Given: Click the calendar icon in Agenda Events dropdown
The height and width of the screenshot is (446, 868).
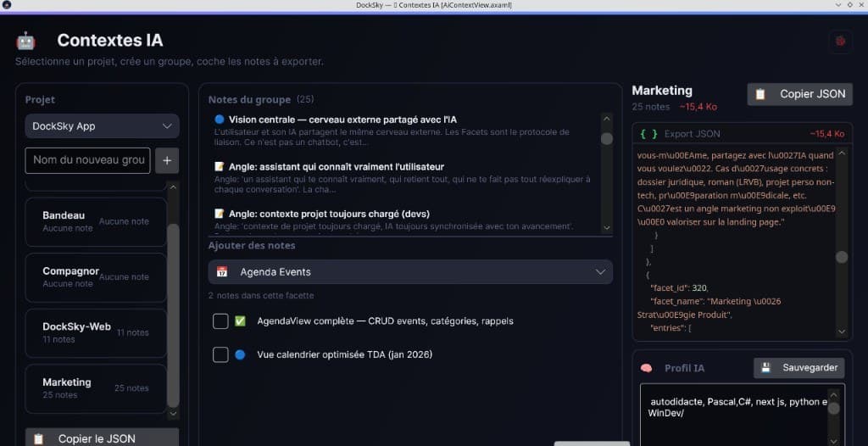Looking at the screenshot, I should 222,272.
